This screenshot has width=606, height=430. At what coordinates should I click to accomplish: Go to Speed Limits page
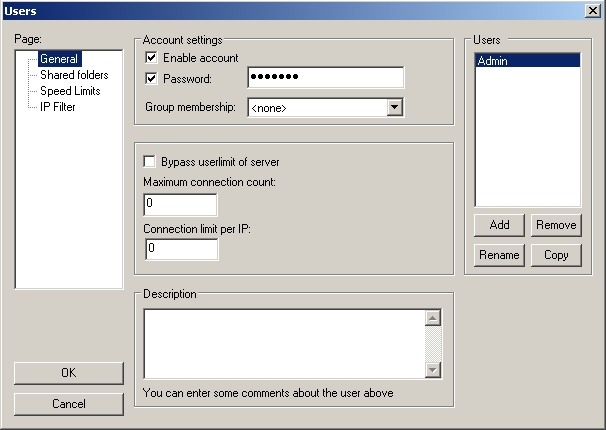pyautogui.click(x=70, y=91)
